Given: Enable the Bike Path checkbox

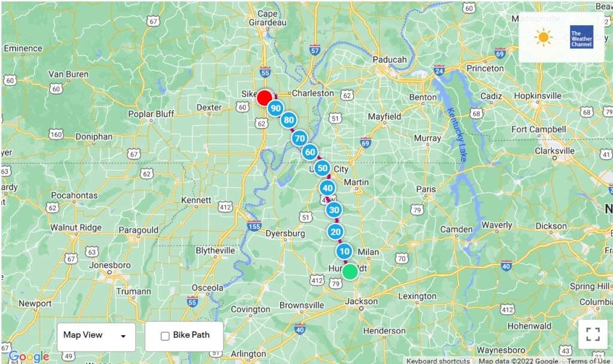Looking at the screenshot, I should (165, 336).
